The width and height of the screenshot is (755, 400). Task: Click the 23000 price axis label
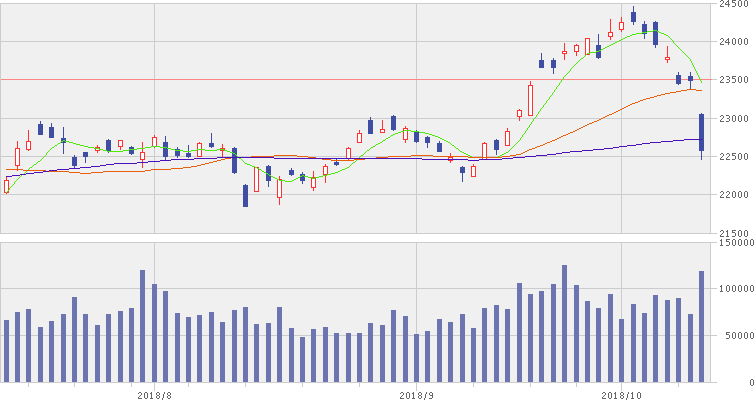tap(734, 118)
